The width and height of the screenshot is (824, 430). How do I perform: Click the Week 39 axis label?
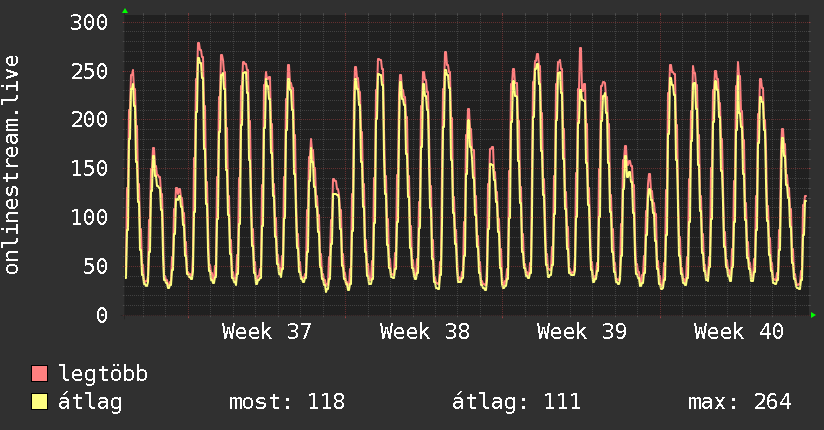[x=582, y=332]
